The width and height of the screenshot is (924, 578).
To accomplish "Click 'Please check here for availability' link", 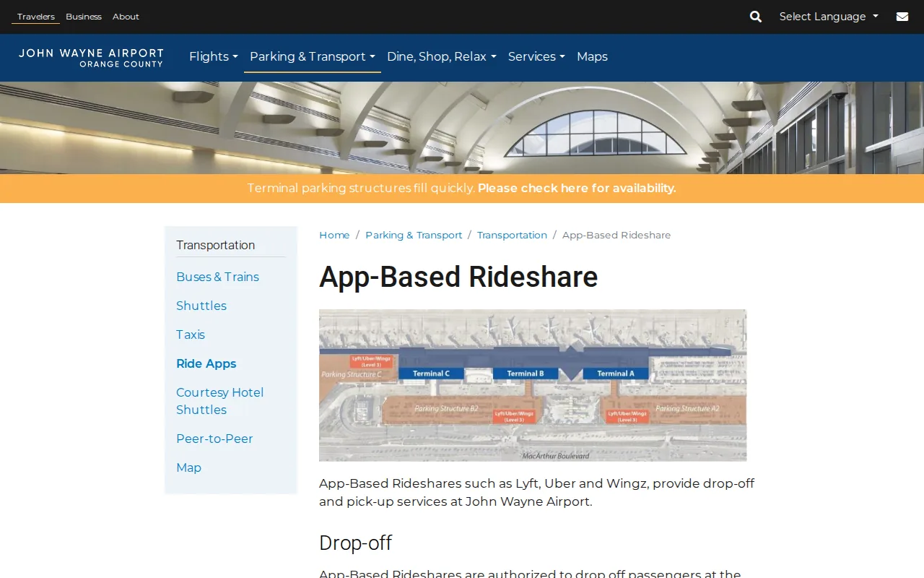I will 577,189.
